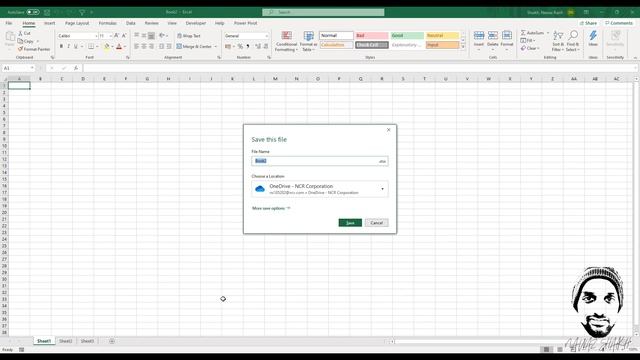The image size is (640, 360).
Task: Switch to the Developer tab
Action: (x=196, y=23)
